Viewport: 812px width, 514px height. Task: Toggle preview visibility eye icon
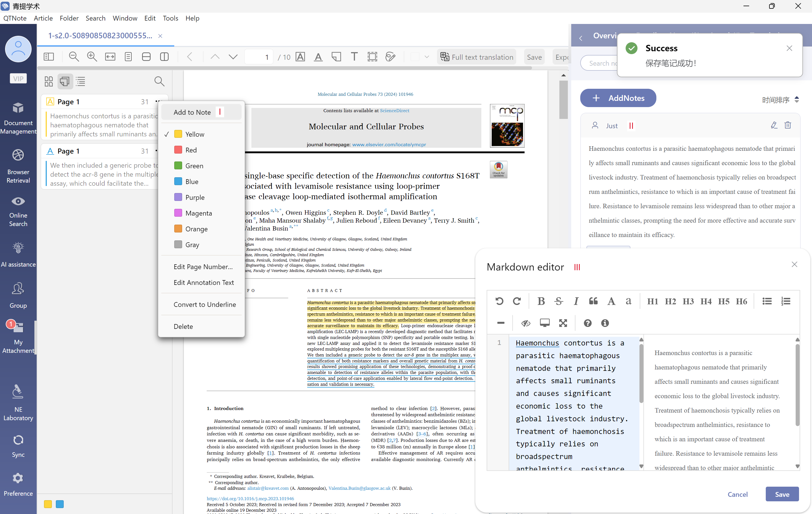(x=525, y=323)
